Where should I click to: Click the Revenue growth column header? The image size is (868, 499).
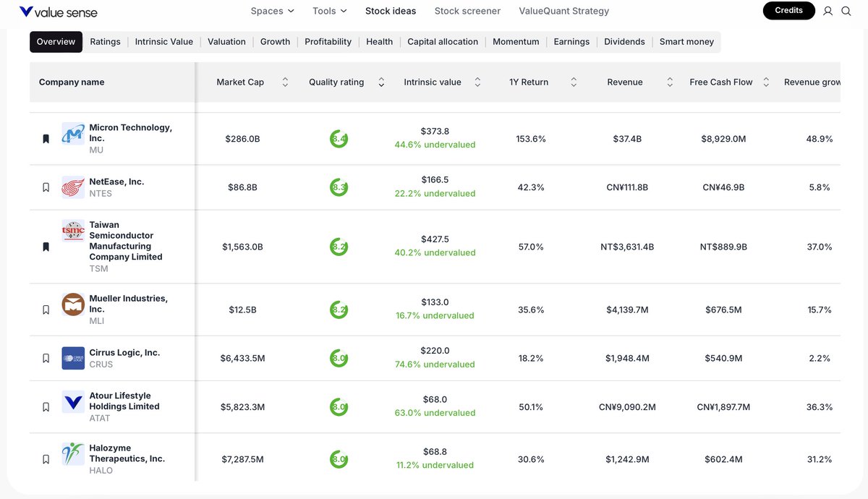coord(812,82)
